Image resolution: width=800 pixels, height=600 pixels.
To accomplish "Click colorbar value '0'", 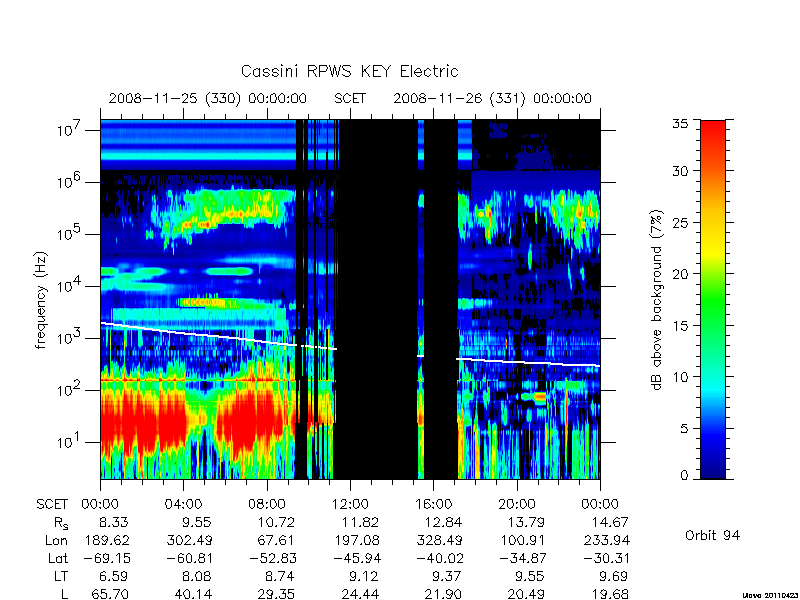I will pyautogui.click(x=685, y=476).
